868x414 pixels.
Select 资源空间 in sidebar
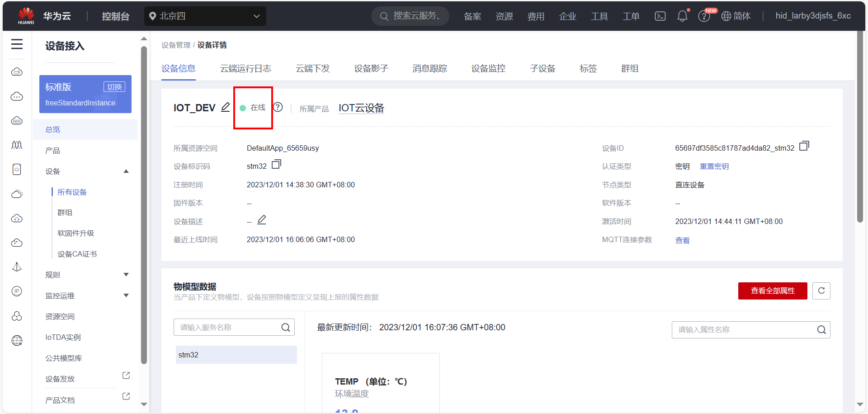point(60,316)
